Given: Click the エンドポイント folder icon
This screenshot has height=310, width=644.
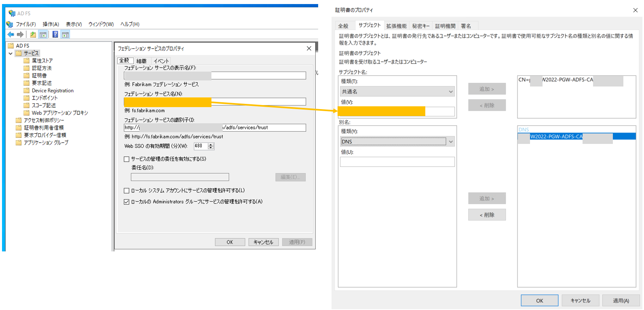Looking at the screenshot, I should pos(27,98).
